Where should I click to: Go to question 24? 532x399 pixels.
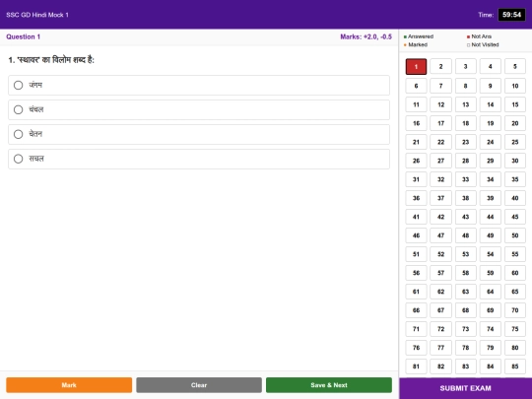click(491, 142)
